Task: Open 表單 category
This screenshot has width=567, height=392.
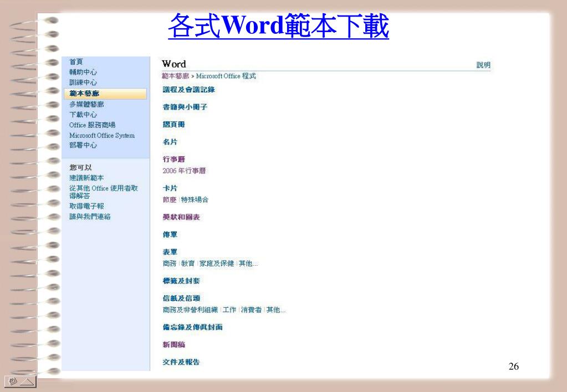Action: tap(170, 252)
